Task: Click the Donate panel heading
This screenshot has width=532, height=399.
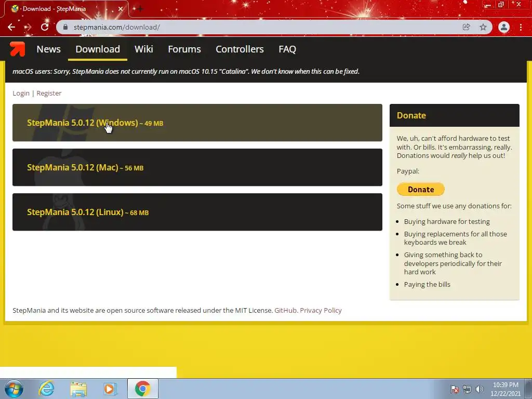Action: [411, 115]
